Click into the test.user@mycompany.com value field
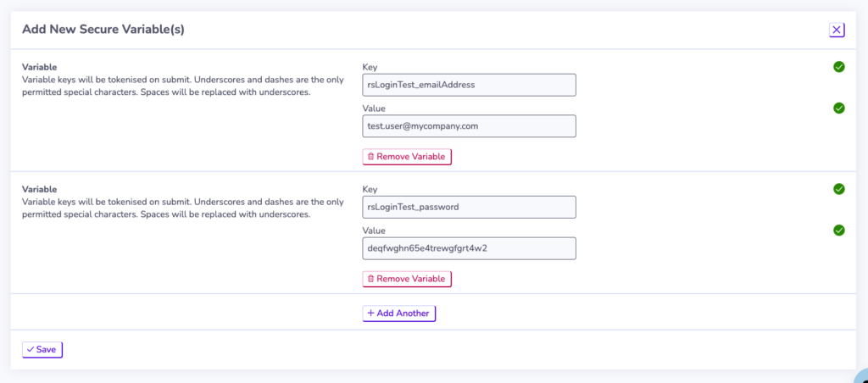This screenshot has width=868, height=383. pos(469,125)
